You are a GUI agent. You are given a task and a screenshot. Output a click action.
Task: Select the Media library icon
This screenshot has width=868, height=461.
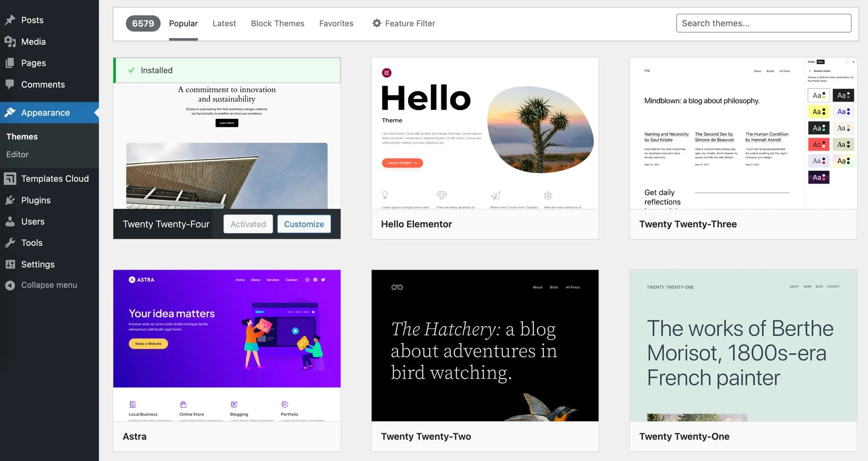pyautogui.click(x=10, y=41)
